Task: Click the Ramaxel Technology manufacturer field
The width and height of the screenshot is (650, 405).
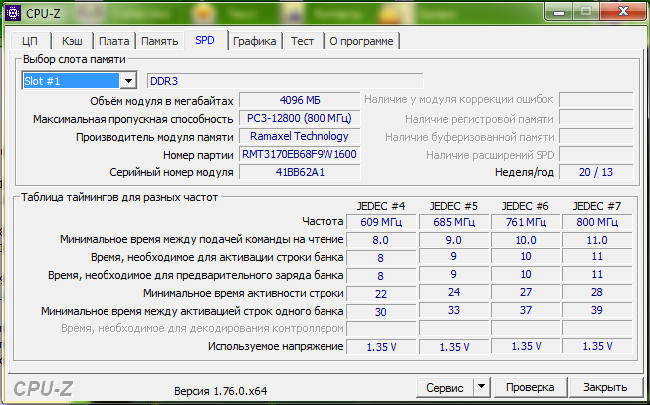Action: click(x=299, y=137)
